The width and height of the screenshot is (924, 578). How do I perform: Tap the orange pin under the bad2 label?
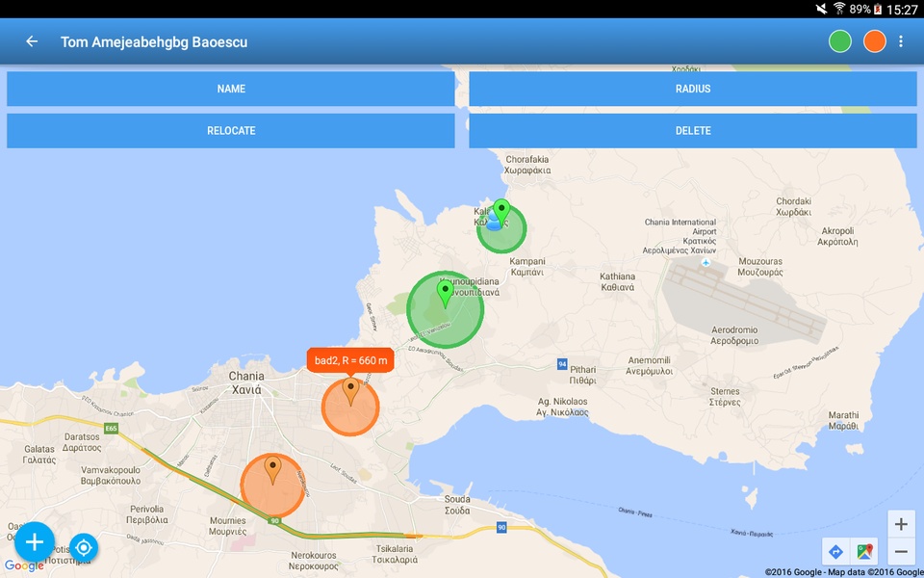click(350, 390)
